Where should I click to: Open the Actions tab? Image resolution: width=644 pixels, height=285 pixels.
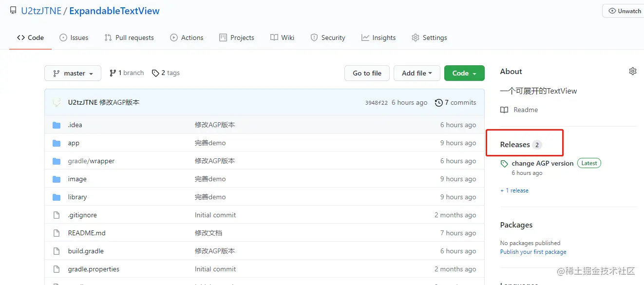(187, 38)
